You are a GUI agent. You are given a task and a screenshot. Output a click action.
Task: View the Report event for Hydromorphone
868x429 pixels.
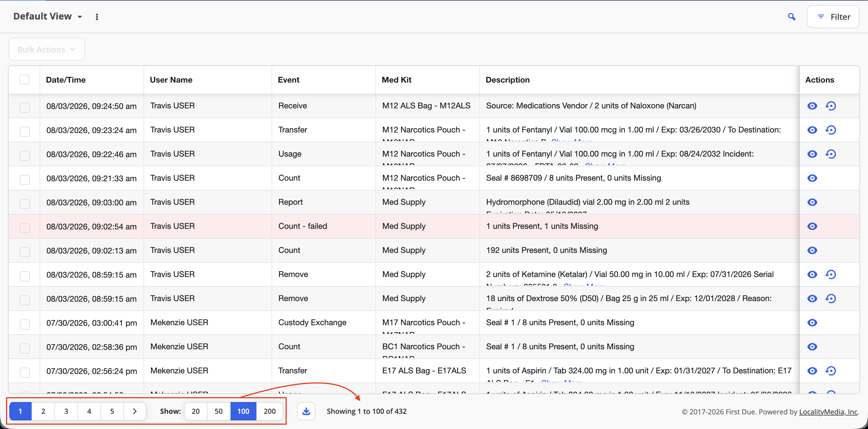(x=812, y=202)
